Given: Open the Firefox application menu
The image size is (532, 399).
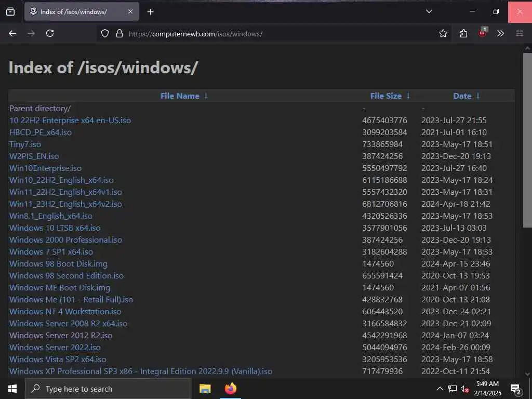Looking at the screenshot, I should (x=520, y=33).
